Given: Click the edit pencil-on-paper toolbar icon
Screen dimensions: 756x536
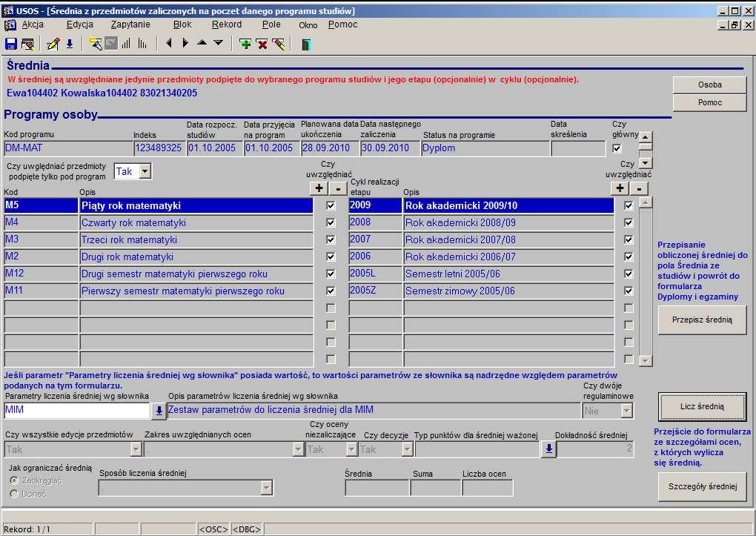Looking at the screenshot, I should (53, 44).
